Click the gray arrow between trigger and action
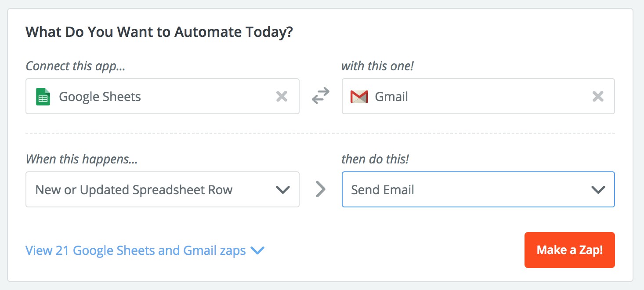Screen dimensions: 644x290 pos(320,189)
